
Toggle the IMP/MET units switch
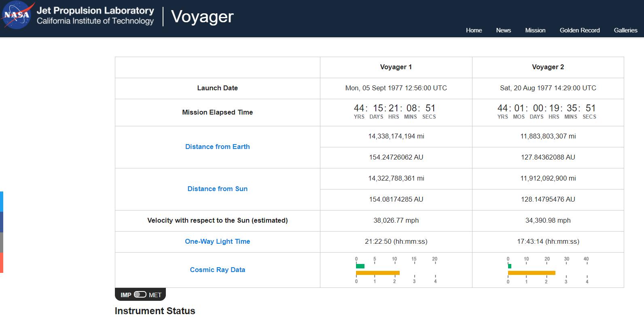(140, 294)
